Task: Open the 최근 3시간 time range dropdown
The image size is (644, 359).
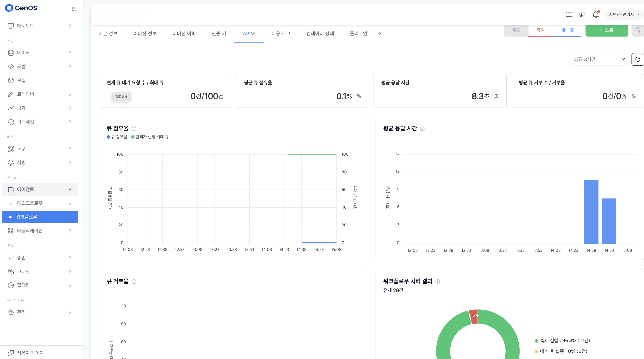Action: click(599, 59)
